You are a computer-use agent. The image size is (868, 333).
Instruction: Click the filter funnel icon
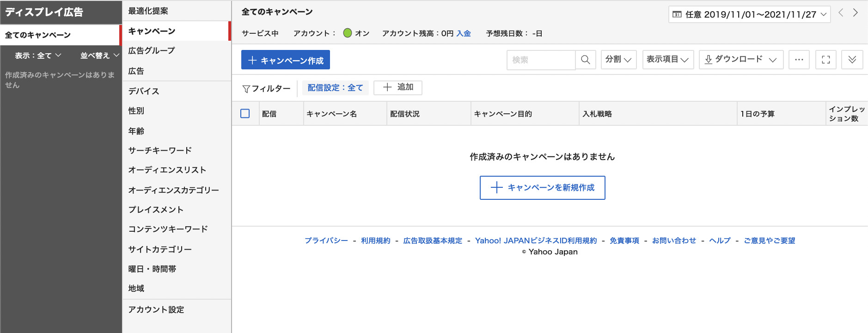coord(246,88)
